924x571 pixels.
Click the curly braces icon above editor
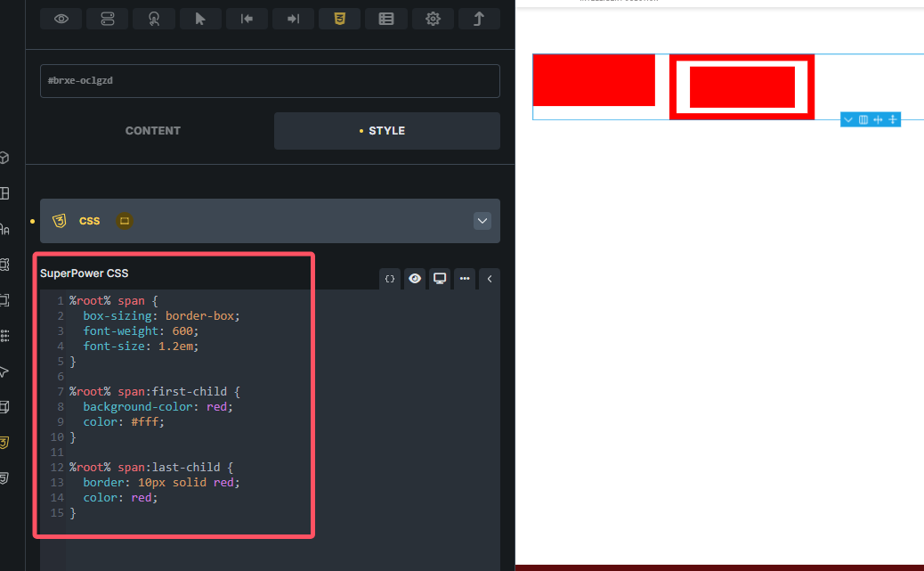(390, 279)
